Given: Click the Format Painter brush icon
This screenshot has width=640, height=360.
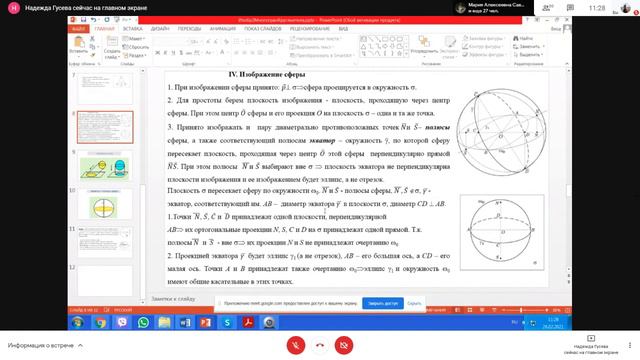Looking at the screenshot, I should tap(92, 55).
